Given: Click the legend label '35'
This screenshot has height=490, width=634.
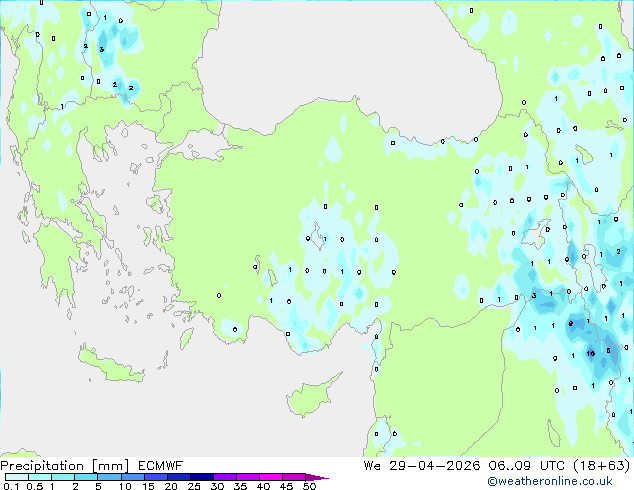Looking at the screenshot, I should click(240, 486).
